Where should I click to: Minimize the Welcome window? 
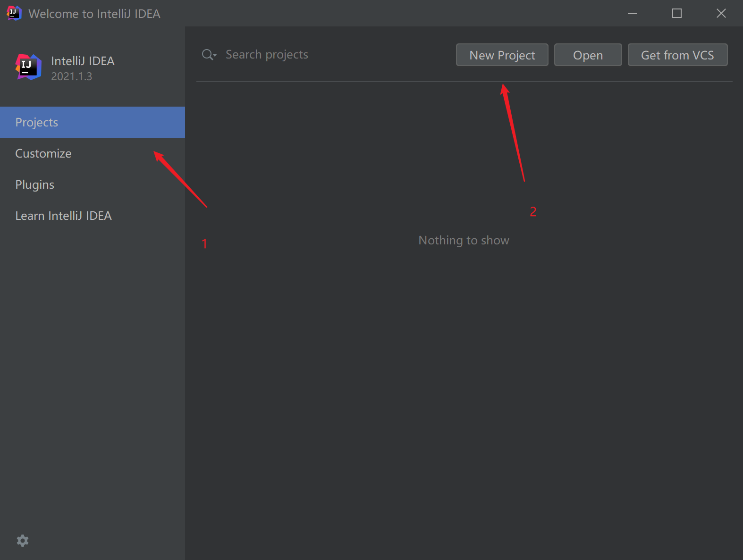point(633,13)
